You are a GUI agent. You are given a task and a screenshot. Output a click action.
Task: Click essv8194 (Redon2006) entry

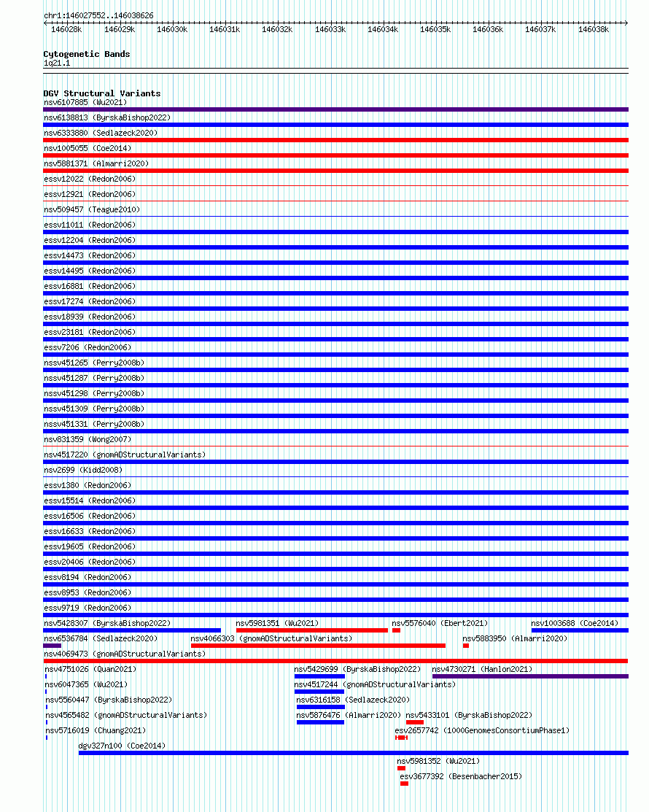88,577
